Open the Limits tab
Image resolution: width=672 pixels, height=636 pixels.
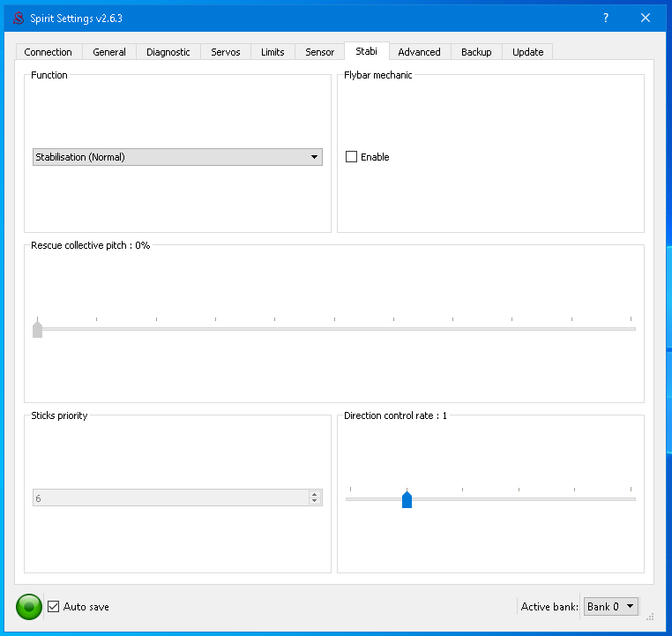[x=273, y=52]
